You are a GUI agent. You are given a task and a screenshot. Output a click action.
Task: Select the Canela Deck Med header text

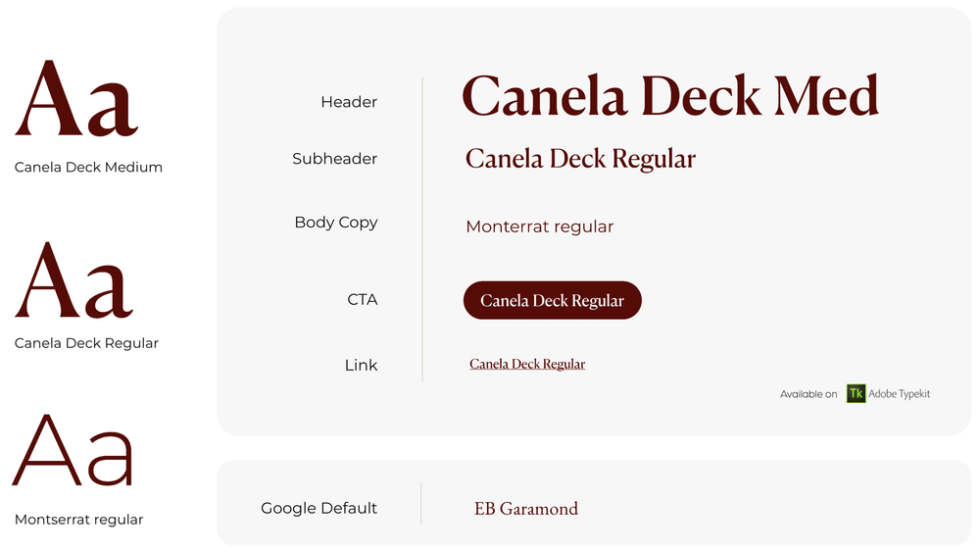click(x=670, y=96)
